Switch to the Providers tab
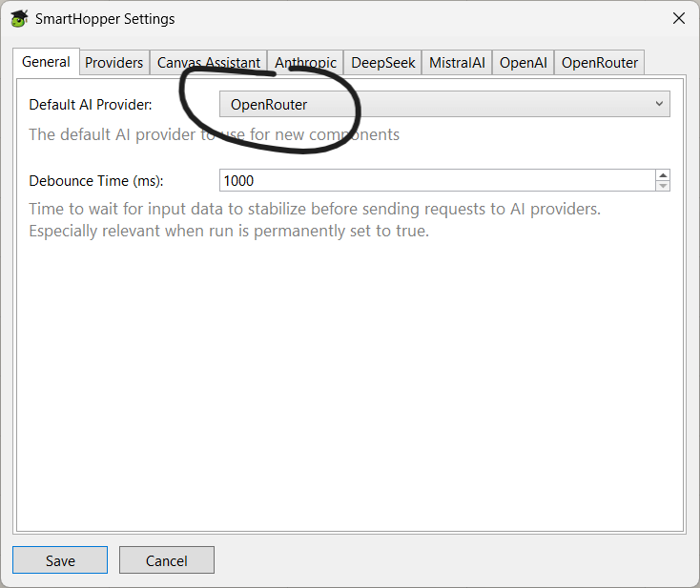700x588 pixels. coord(114,63)
